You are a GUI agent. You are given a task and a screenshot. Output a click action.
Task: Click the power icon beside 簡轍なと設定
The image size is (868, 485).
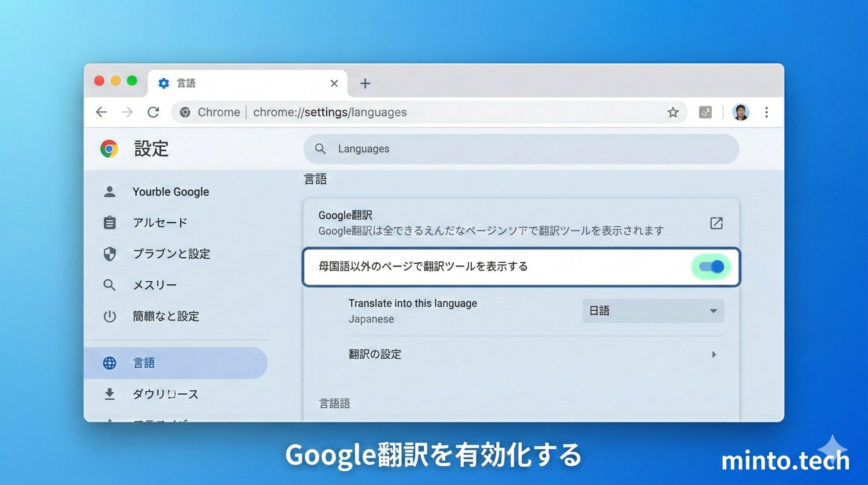(110, 316)
